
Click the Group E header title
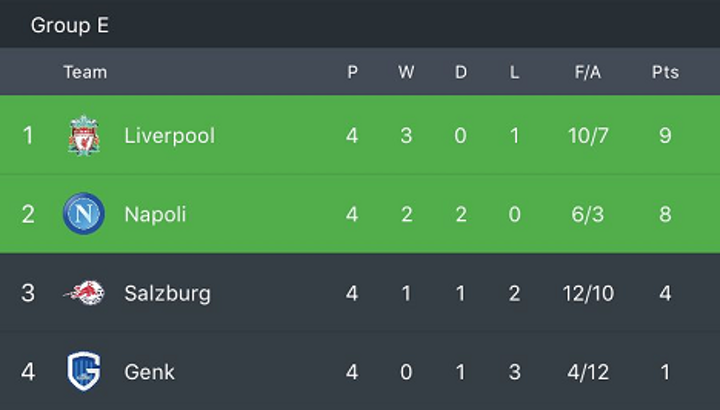(70, 25)
